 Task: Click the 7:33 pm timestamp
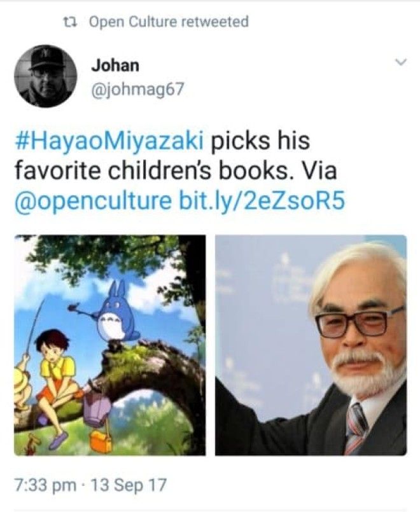tap(45, 485)
